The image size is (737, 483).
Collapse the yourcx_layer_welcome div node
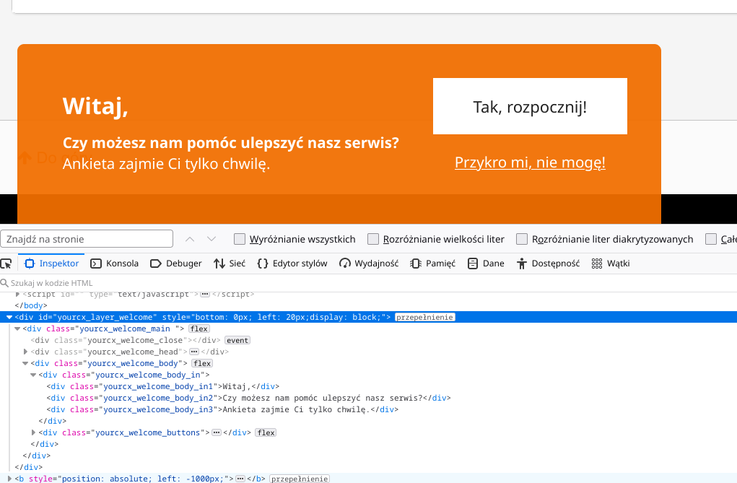[x=9, y=317]
